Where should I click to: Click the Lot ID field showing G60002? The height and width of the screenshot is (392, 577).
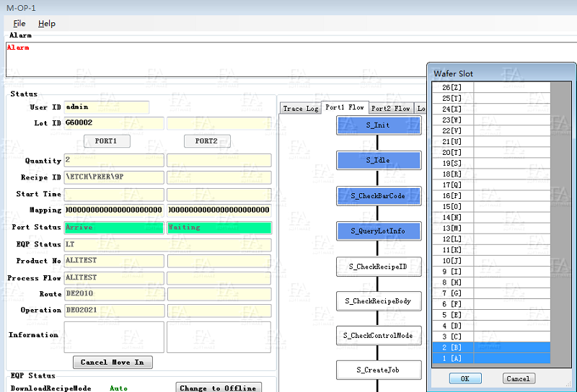(x=113, y=123)
